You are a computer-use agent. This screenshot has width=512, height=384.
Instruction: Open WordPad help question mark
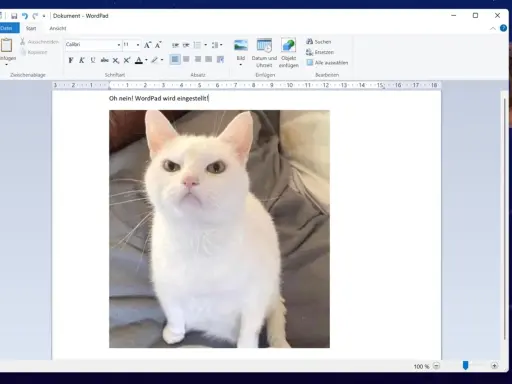[x=503, y=28]
